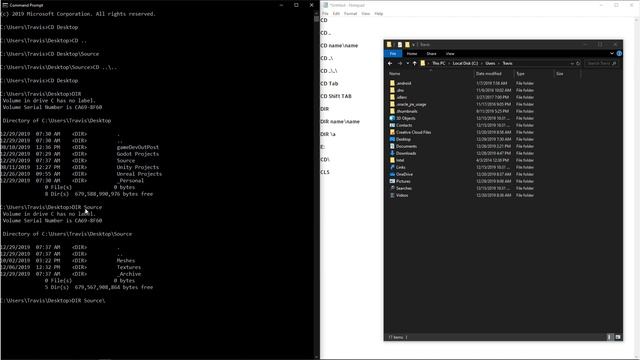Screen dimensions: 640x360
Task: Expand the File Explorer ribbon with the chevron
Action: 611,54
